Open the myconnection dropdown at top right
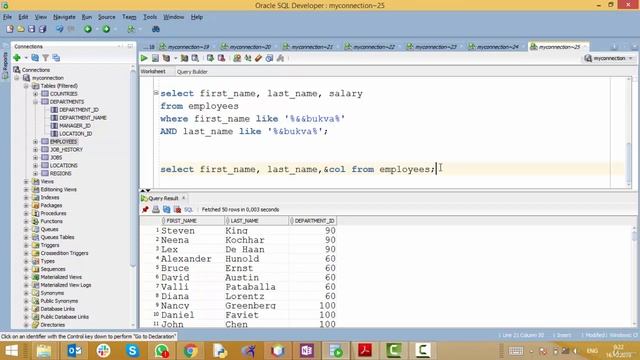 click(609, 58)
